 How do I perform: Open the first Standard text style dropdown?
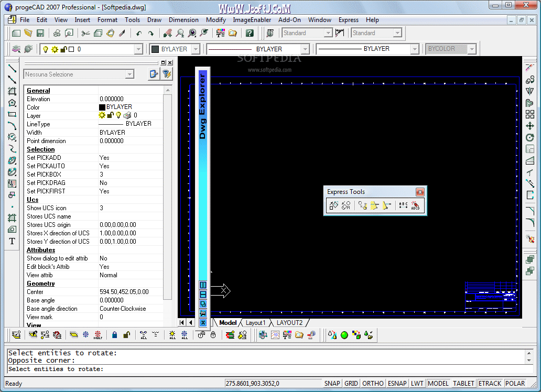point(328,33)
